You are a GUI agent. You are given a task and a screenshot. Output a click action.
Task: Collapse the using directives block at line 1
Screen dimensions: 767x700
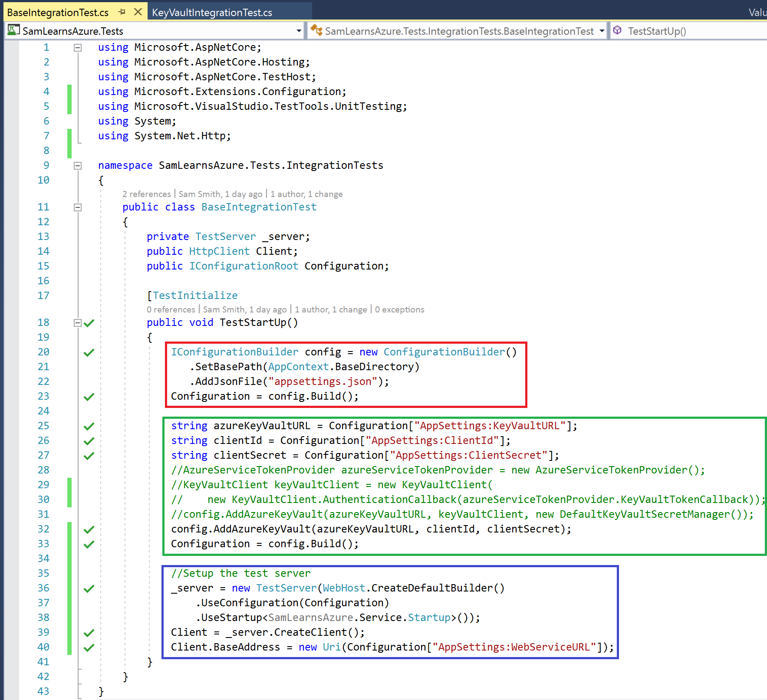point(78,48)
